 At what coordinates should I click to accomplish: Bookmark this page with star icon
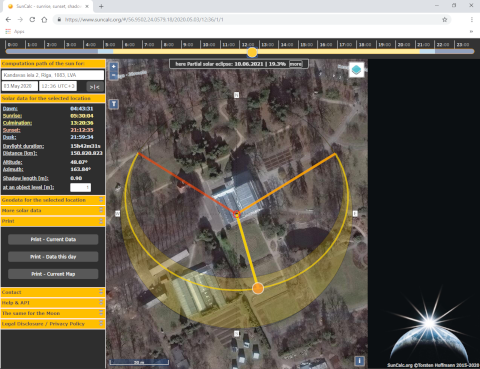pos(444,20)
